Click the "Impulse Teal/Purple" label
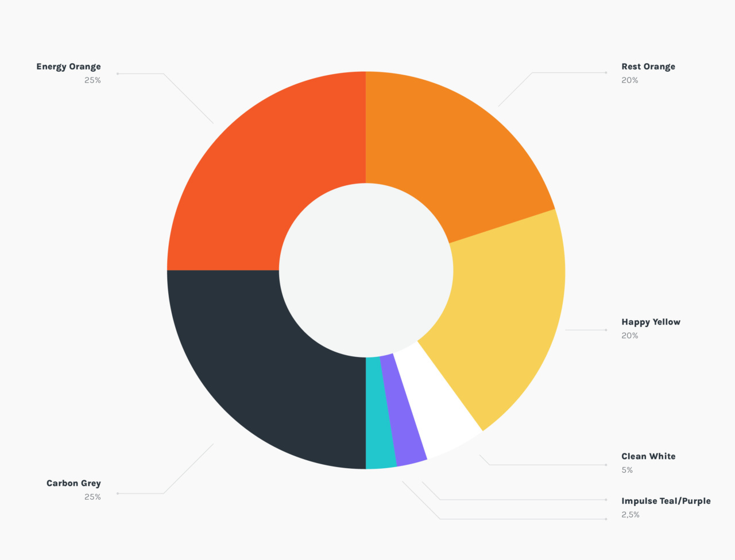 click(666, 501)
